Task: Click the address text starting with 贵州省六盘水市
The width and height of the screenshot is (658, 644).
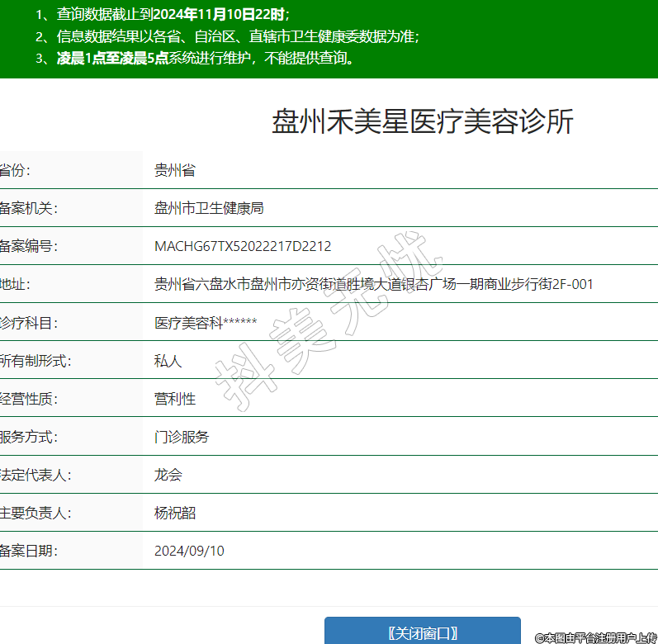Action: coord(373,284)
